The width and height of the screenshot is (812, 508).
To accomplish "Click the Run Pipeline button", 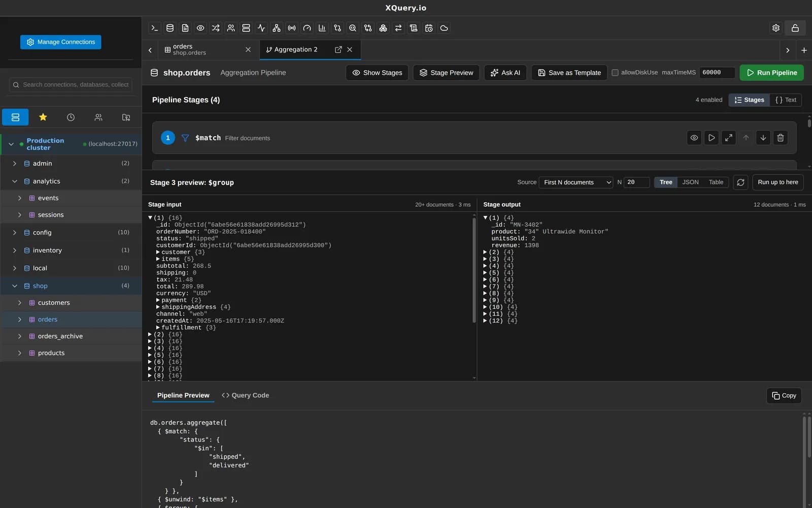I will [x=771, y=73].
